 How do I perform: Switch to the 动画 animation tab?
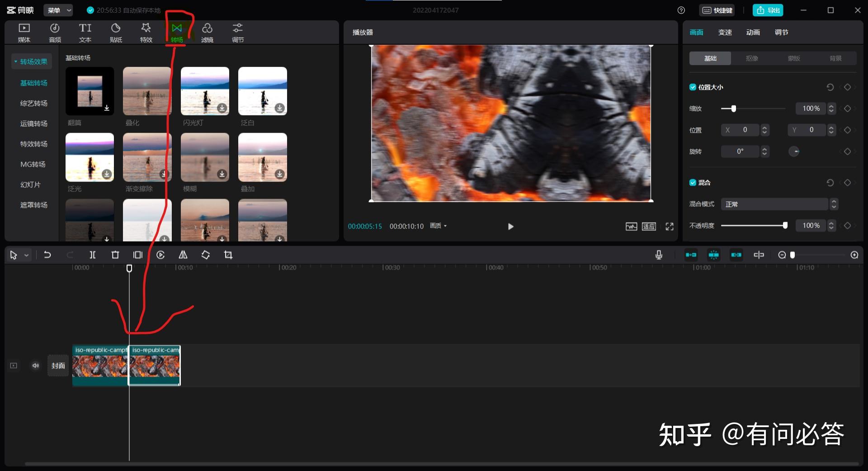[753, 32]
